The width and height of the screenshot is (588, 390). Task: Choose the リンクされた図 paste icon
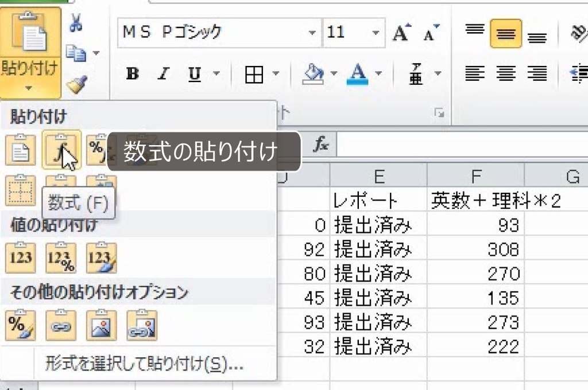(x=142, y=324)
